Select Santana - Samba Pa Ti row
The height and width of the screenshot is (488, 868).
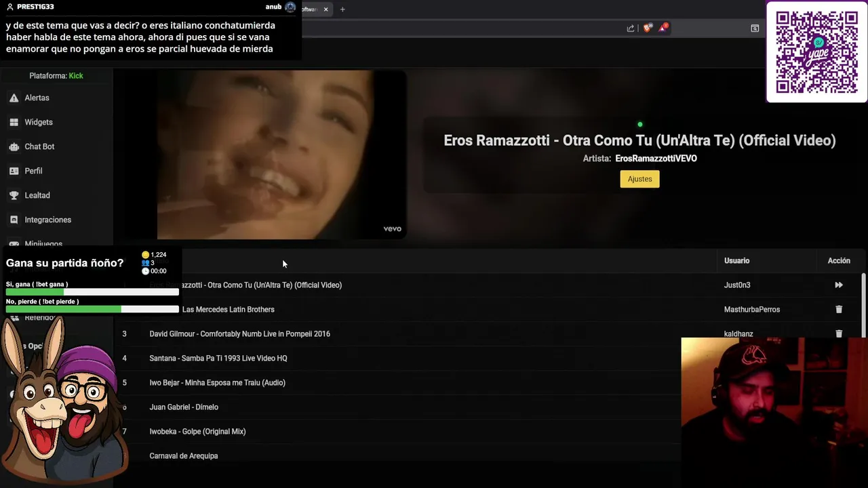pyautogui.click(x=397, y=358)
